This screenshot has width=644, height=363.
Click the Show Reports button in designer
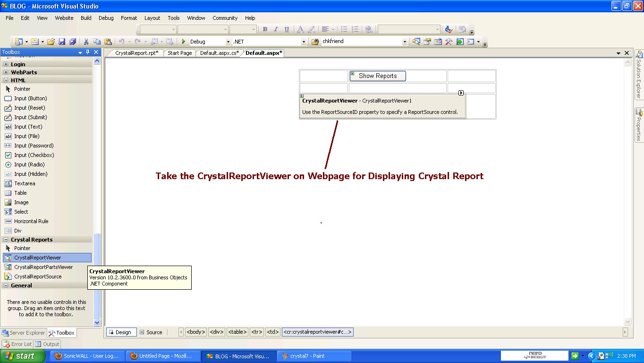point(378,76)
